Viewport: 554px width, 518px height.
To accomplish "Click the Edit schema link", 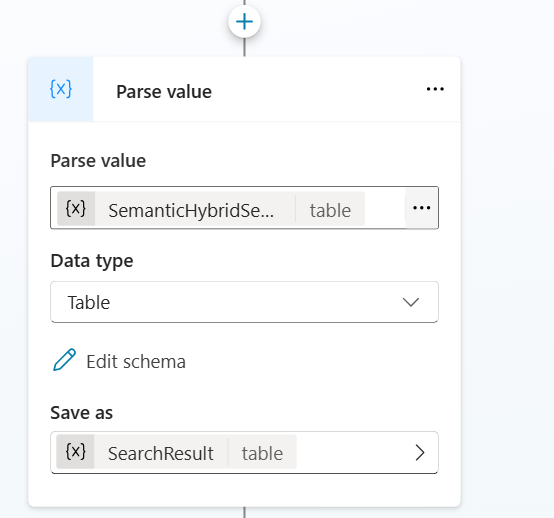I will click(x=136, y=361).
